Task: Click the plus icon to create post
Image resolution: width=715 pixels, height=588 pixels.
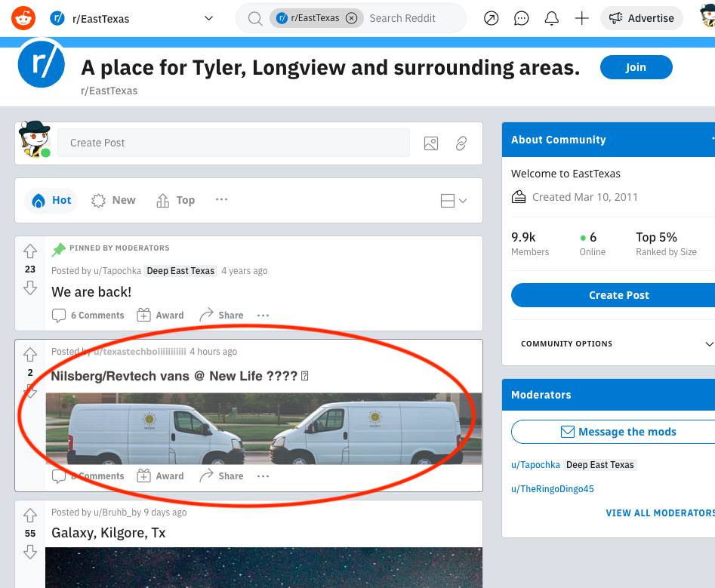Action: [581, 18]
